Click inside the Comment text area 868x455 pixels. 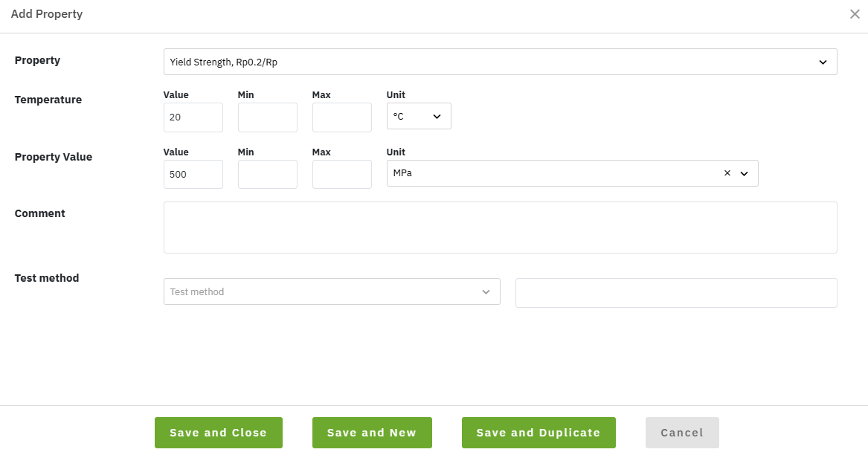coord(500,227)
